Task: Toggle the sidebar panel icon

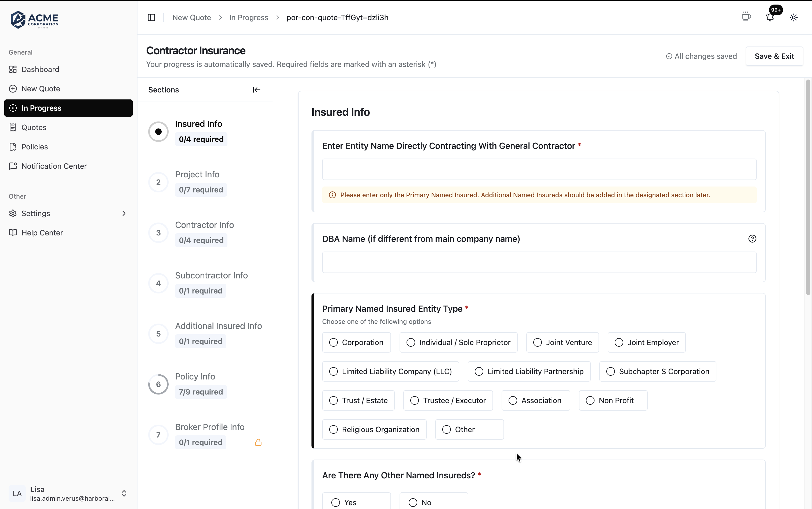Action: click(x=151, y=17)
